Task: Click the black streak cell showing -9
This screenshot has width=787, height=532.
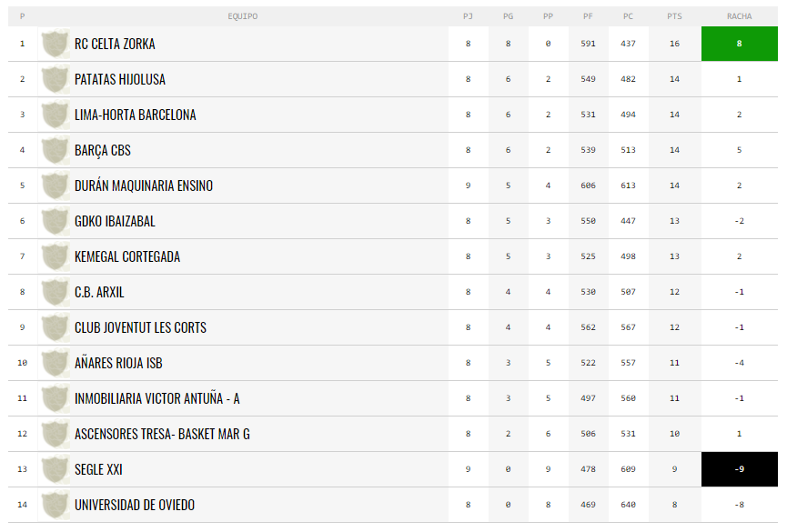Action: tap(740, 469)
